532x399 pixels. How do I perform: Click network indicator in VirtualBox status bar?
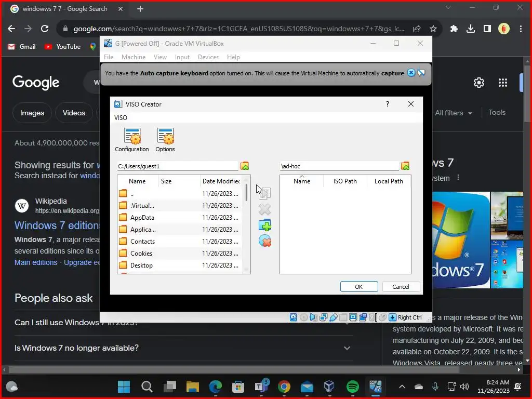tap(323, 317)
